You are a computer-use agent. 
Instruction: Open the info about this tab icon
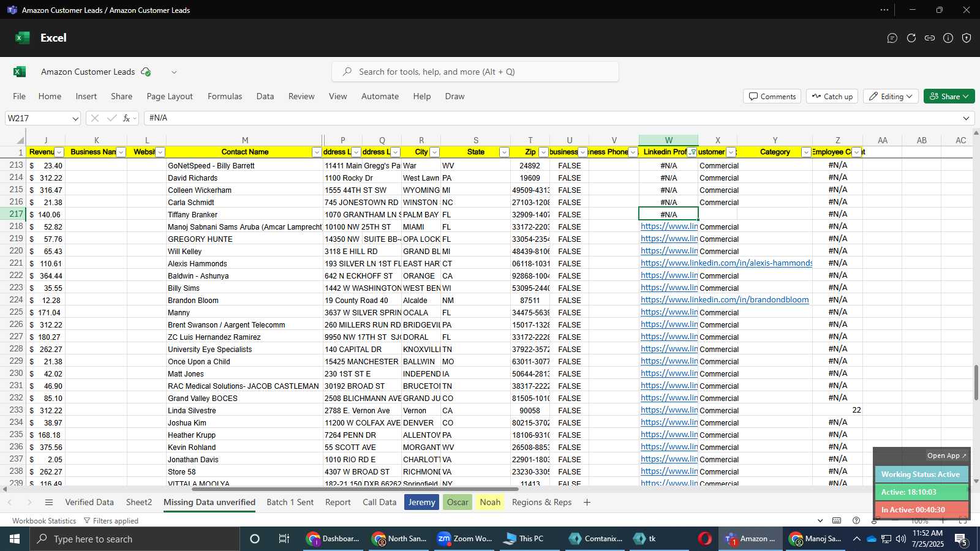tap(948, 38)
